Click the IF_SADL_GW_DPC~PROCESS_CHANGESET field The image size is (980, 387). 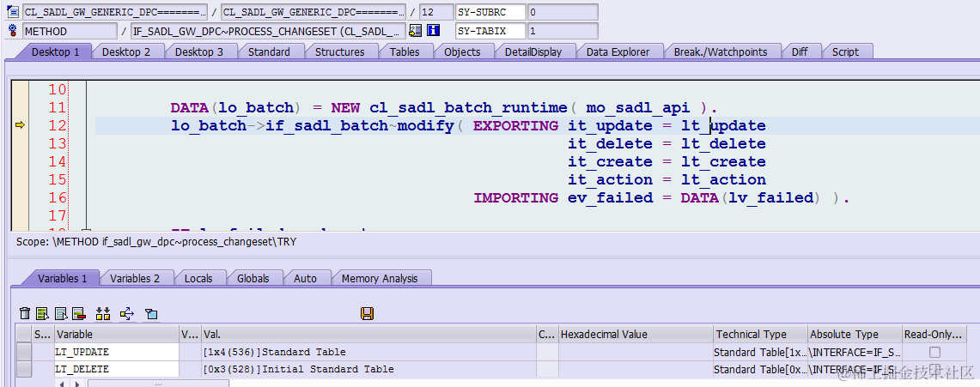[268, 31]
